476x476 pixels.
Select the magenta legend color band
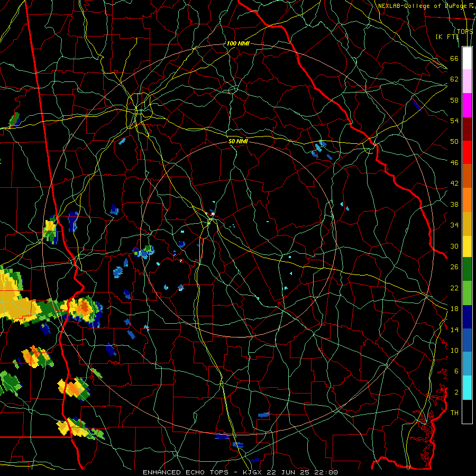tap(467, 105)
